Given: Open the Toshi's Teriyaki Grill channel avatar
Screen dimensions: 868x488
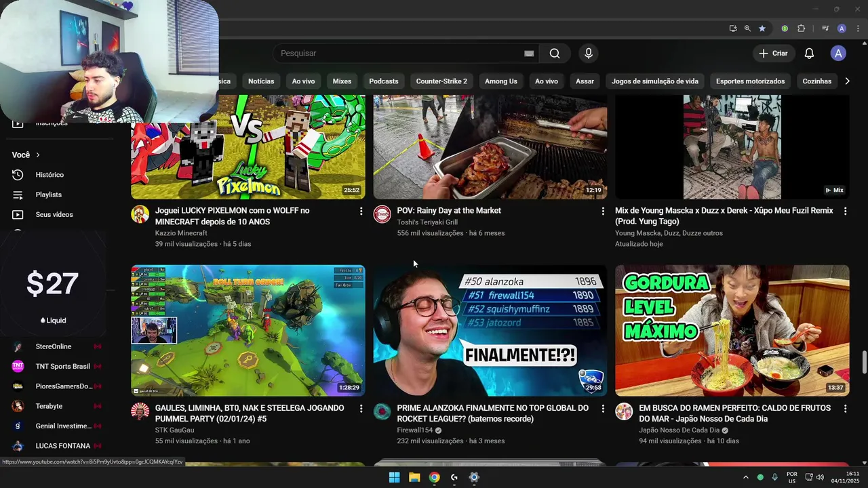Looking at the screenshot, I should pyautogui.click(x=382, y=214).
